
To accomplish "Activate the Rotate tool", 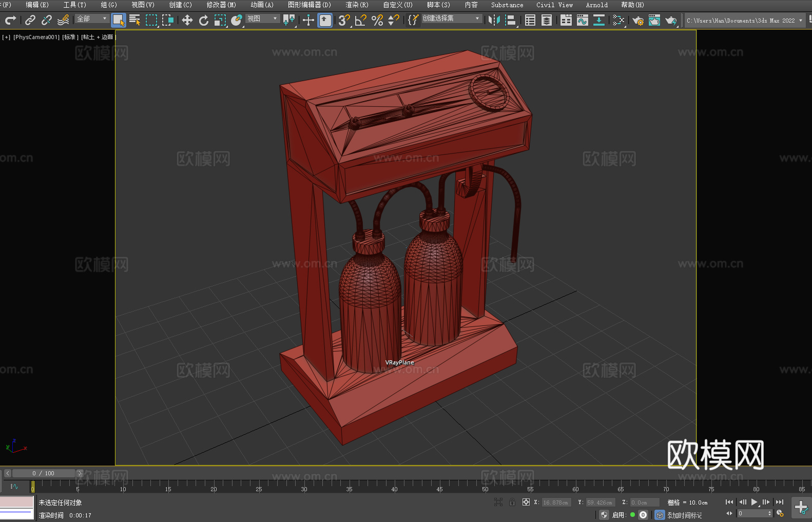I will pyautogui.click(x=204, y=20).
